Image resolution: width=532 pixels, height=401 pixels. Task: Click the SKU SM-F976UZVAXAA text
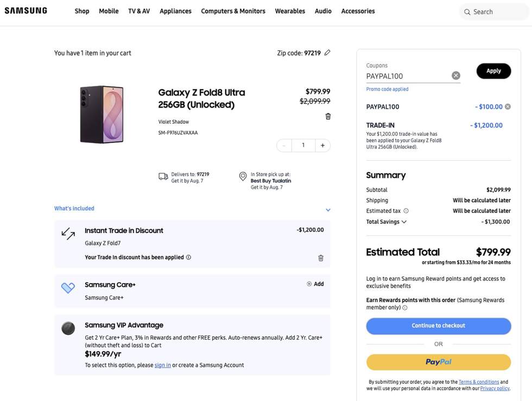point(178,133)
